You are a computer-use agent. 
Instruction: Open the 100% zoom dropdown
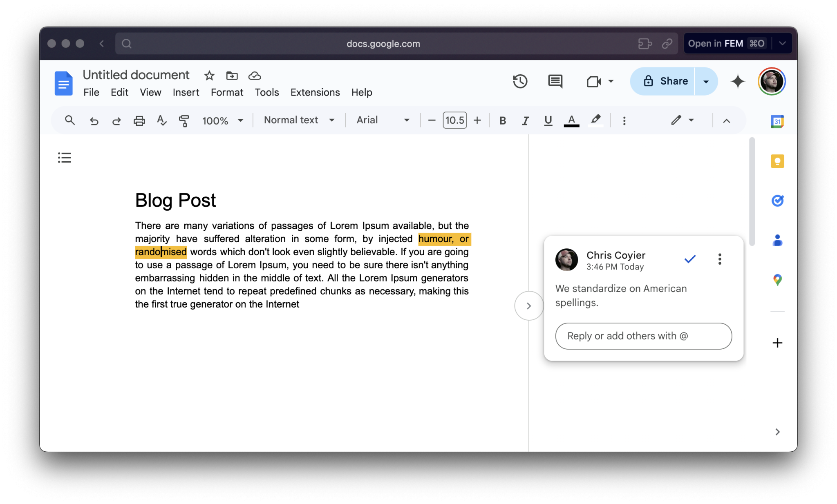(222, 120)
